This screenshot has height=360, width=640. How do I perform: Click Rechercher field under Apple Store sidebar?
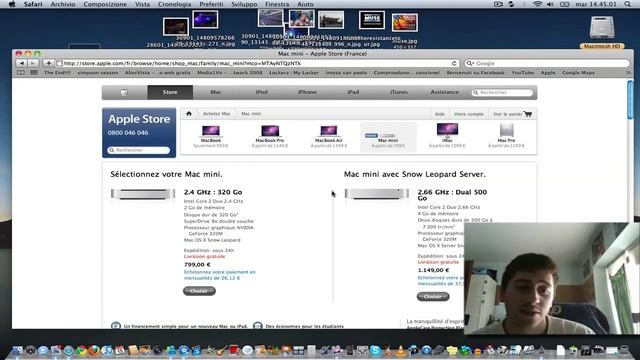(x=139, y=150)
